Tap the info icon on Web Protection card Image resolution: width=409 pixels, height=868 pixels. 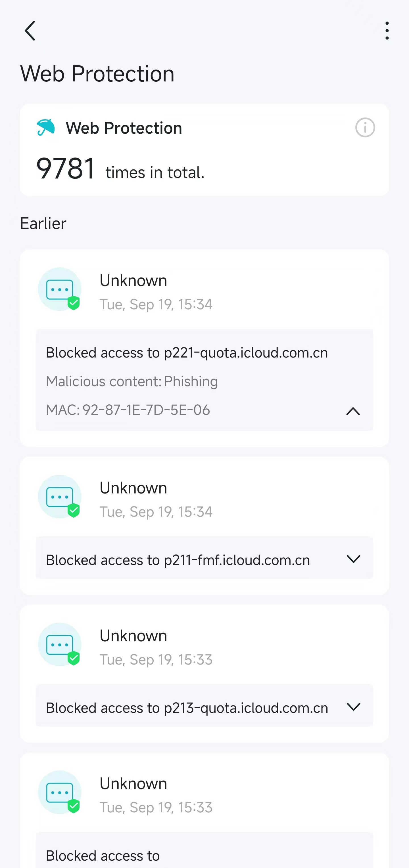[x=365, y=128]
